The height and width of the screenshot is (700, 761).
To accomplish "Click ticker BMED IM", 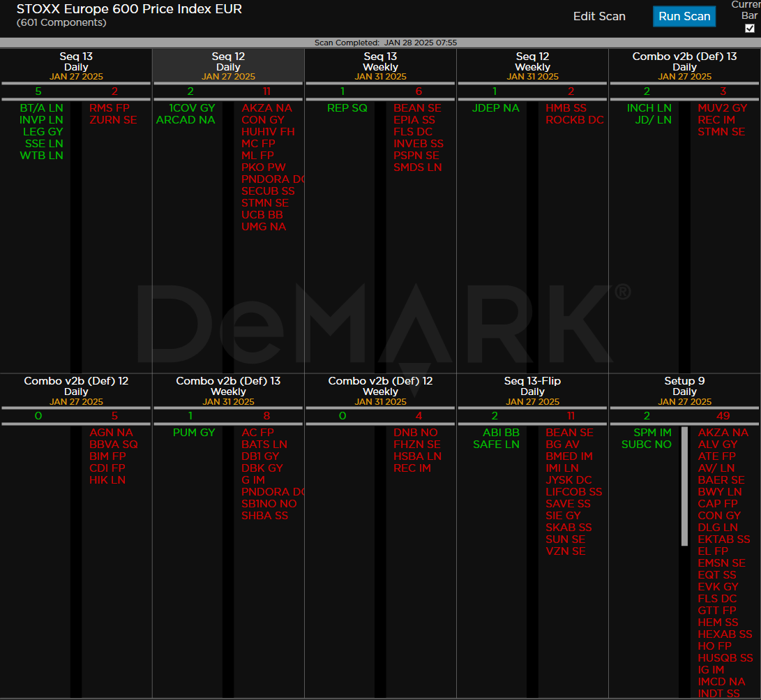I will (568, 456).
